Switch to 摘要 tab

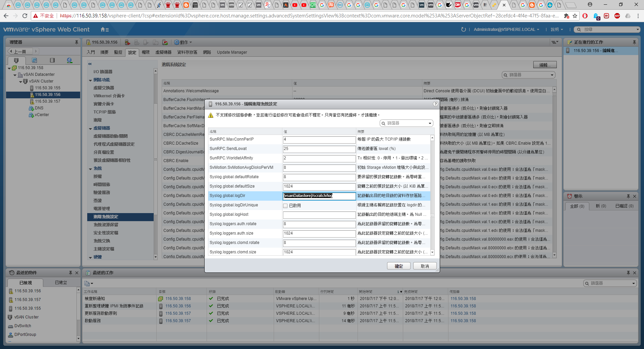pos(104,52)
